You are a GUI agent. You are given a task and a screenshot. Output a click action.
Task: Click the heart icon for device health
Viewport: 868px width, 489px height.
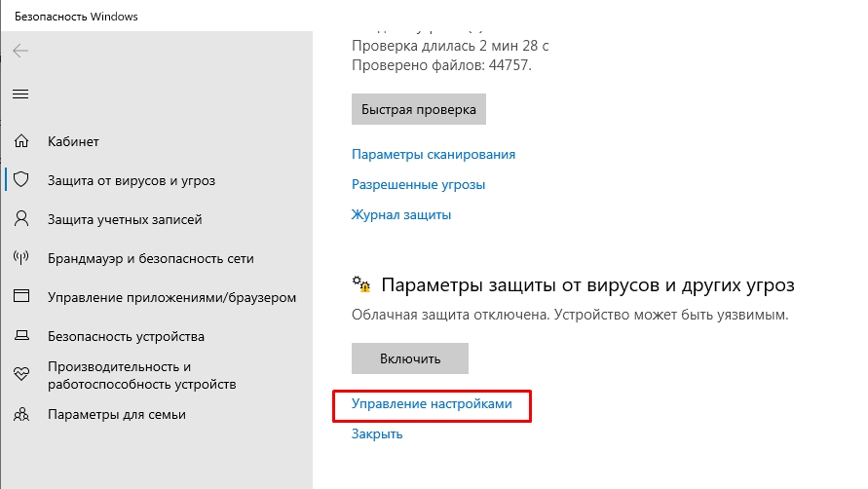pos(21,374)
